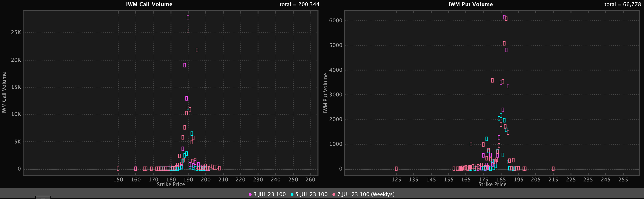Viewport: 644px width, 199px height.
Task: Click the '5K' tick on the call chart
Action: tap(18, 142)
